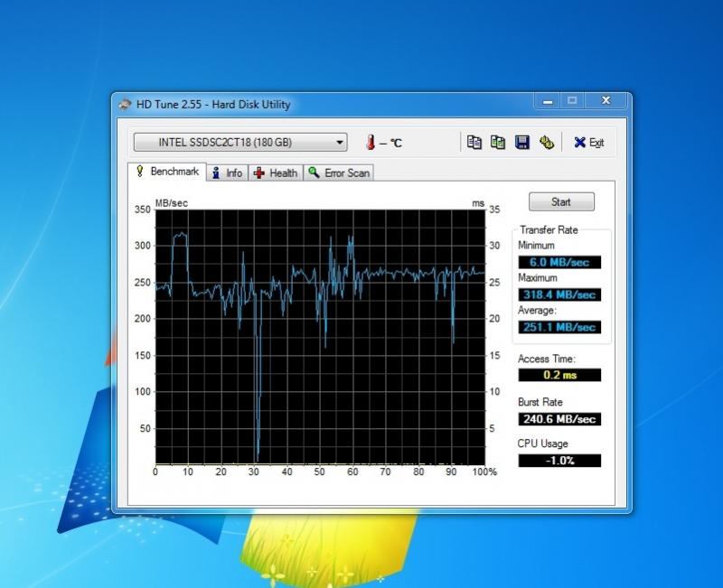Switch to the Info tab
The height and width of the screenshot is (588, 723).
click(x=228, y=173)
